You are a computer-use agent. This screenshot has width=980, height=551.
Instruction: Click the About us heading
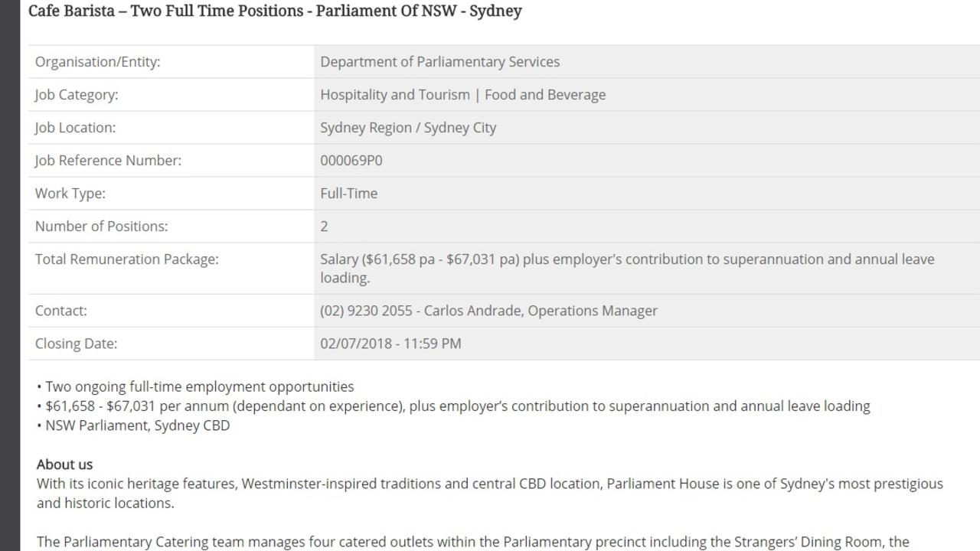[x=64, y=465]
